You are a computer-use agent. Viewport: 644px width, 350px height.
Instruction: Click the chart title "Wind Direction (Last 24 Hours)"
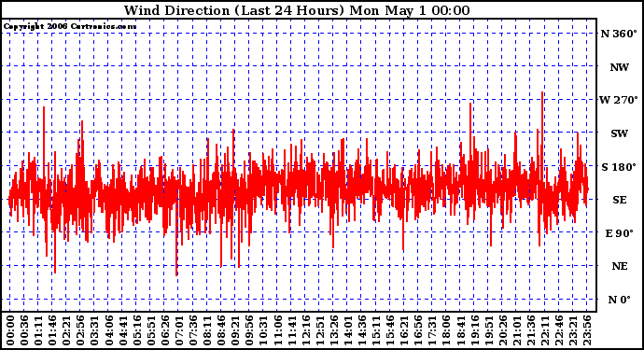pos(234,10)
